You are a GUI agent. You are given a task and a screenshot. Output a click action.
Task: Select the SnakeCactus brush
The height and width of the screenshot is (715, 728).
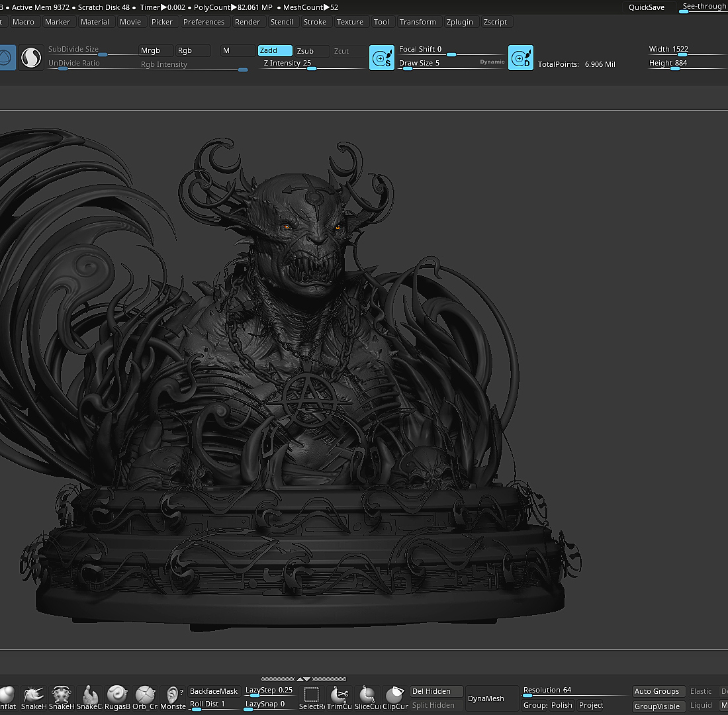[89, 698]
